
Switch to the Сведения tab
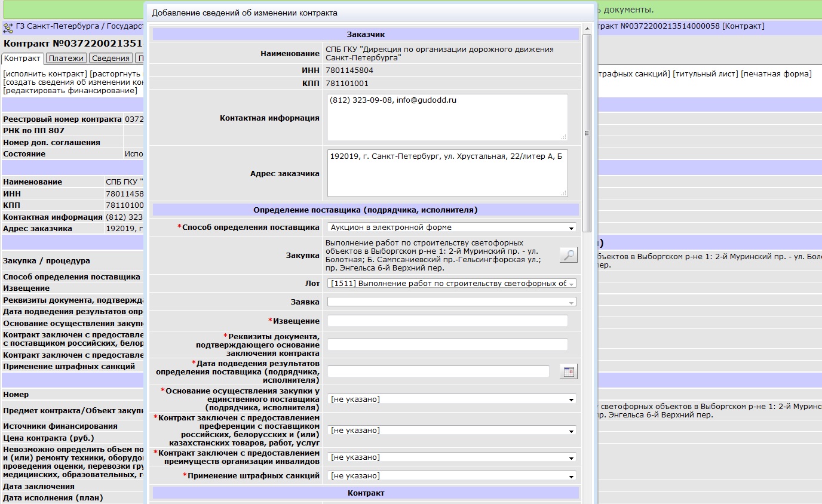click(111, 58)
